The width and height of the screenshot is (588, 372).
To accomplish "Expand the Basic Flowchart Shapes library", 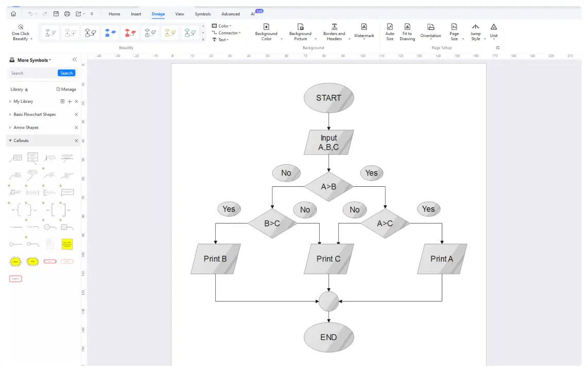I will pos(9,114).
